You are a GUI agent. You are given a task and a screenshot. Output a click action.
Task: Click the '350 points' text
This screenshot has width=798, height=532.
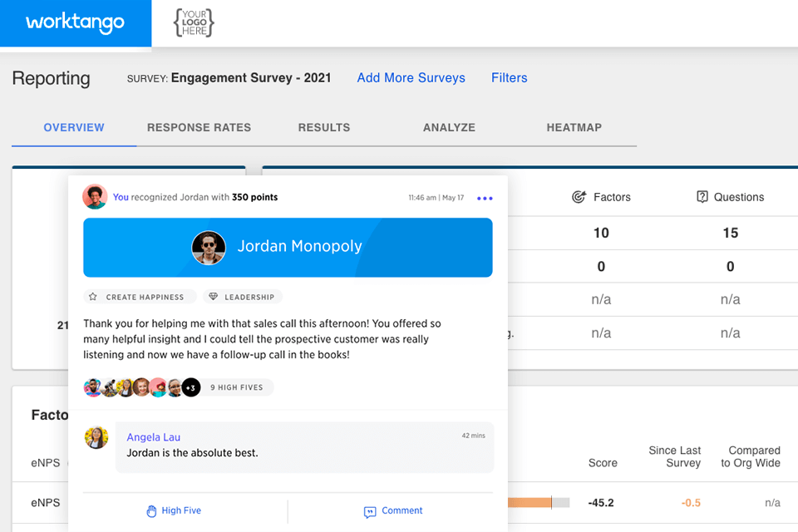point(255,198)
